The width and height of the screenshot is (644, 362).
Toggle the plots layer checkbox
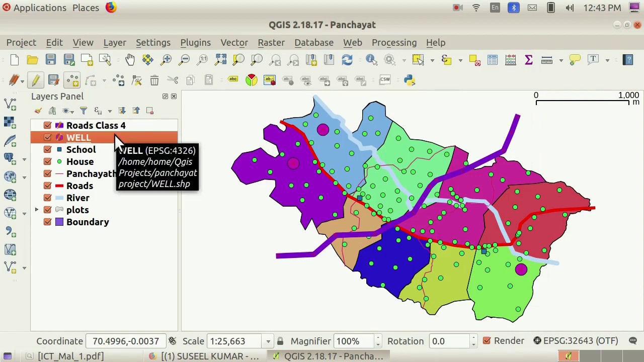click(48, 210)
